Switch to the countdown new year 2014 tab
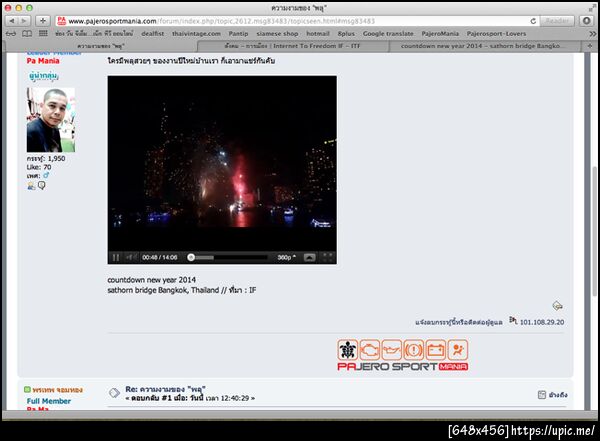Screen dimensions: 600x441 pyautogui.click(x=485, y=46)
